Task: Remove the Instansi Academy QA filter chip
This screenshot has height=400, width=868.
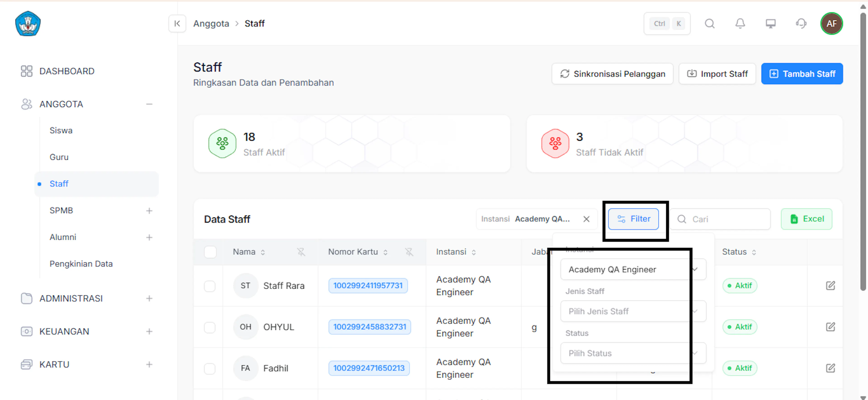Action: pyautogui.click(x=586, y=219)
